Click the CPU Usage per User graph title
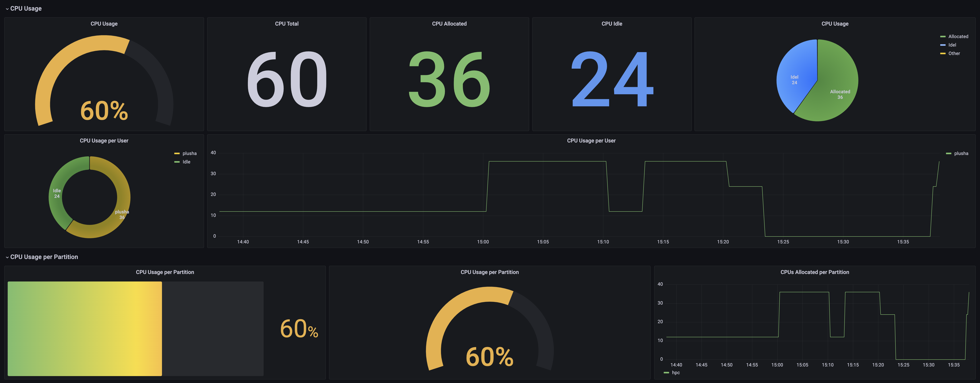This screenshot has height=383, width=980. [591, 141]
